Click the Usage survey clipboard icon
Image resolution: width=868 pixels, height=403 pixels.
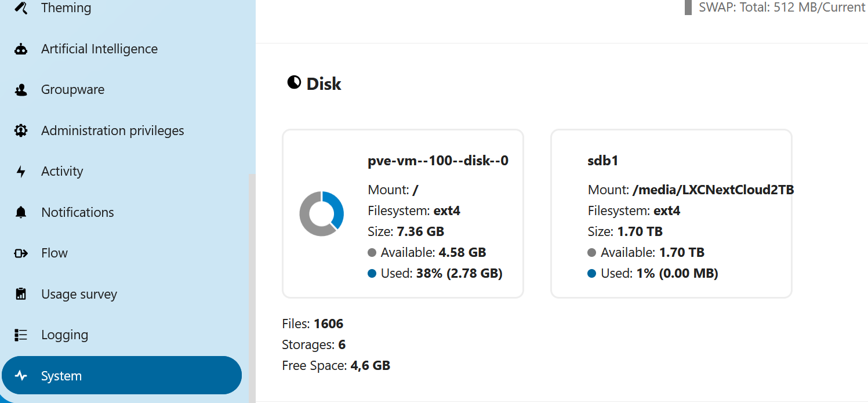[21, 294]
